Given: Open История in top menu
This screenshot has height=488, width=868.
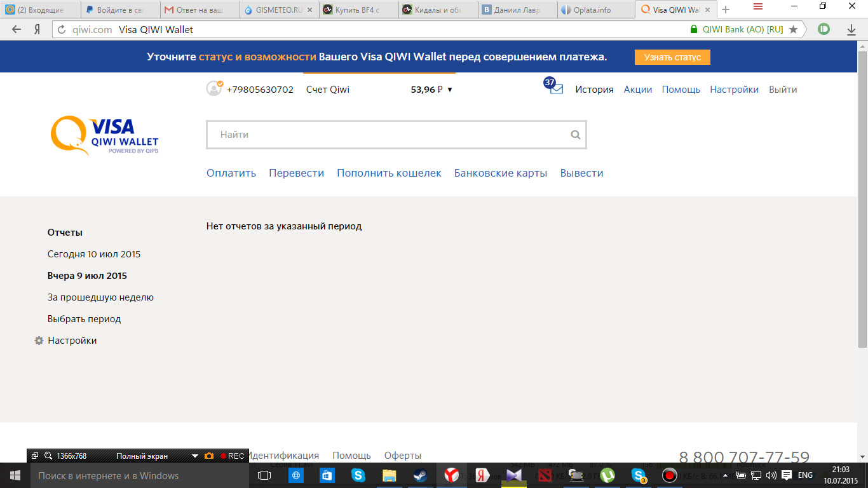Looking at the screenshot, I should [x=595, y=90].
